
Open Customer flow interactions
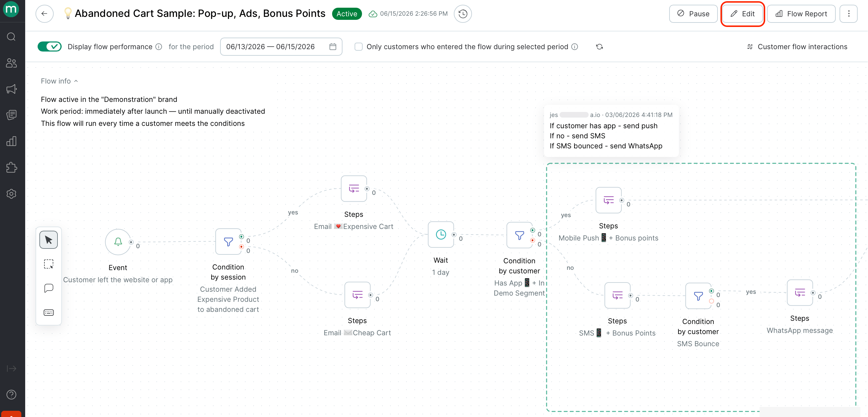[x=797, y=47]
